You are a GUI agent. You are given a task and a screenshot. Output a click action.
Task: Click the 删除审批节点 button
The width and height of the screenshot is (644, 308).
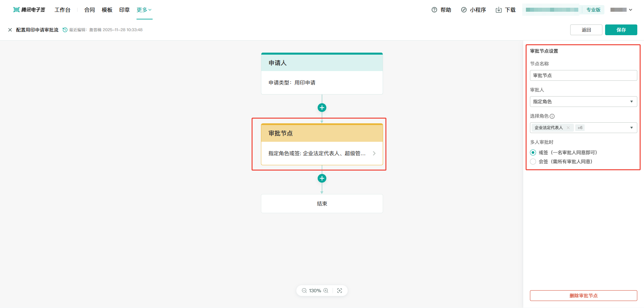click(583, 296)
